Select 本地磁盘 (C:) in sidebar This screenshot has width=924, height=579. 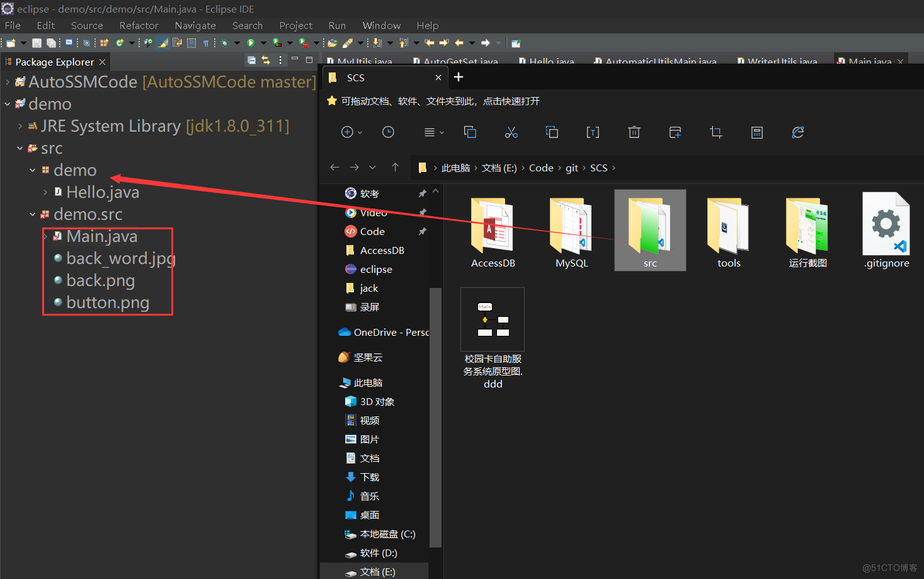[x=380, y=534]
